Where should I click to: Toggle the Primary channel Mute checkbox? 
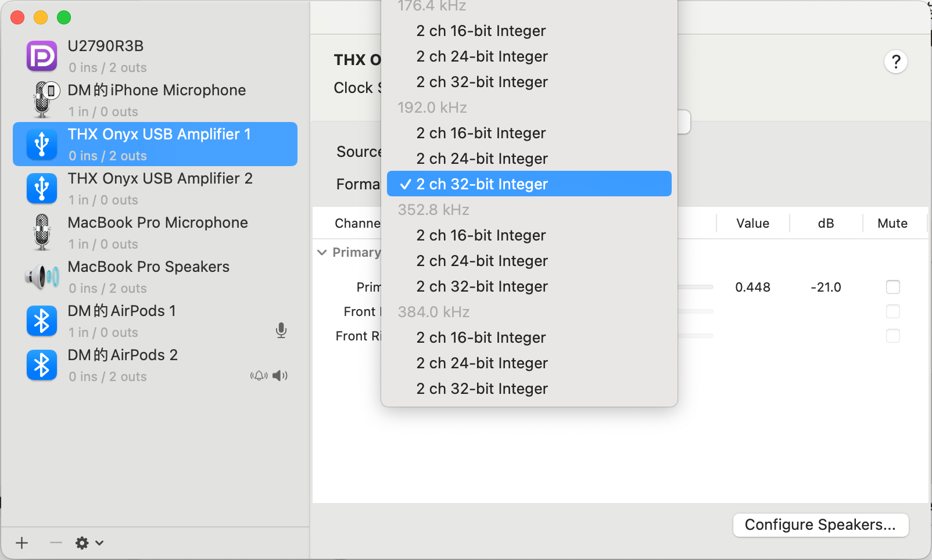click(893, 287)
